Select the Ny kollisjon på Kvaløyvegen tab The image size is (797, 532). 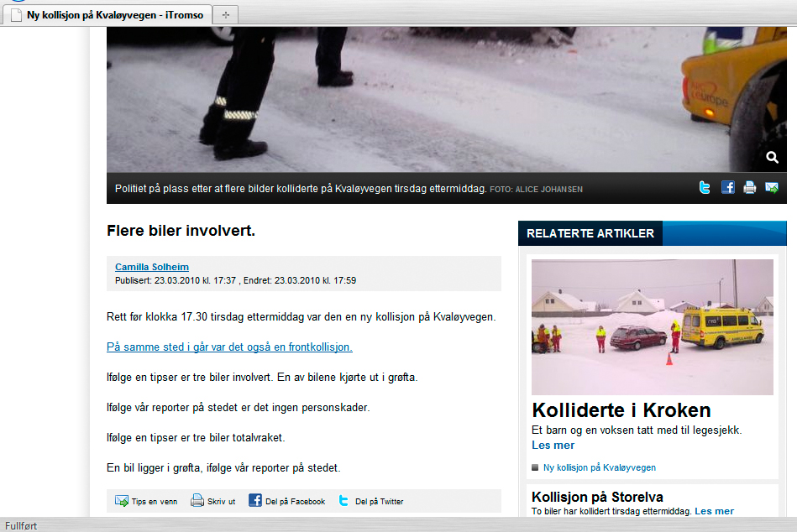click(107, 15)
